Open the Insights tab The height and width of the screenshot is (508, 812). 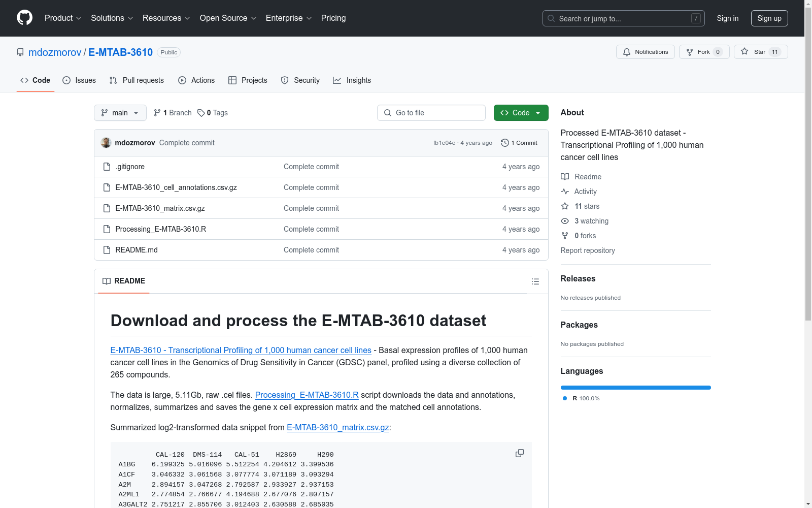tap(352, 80)
